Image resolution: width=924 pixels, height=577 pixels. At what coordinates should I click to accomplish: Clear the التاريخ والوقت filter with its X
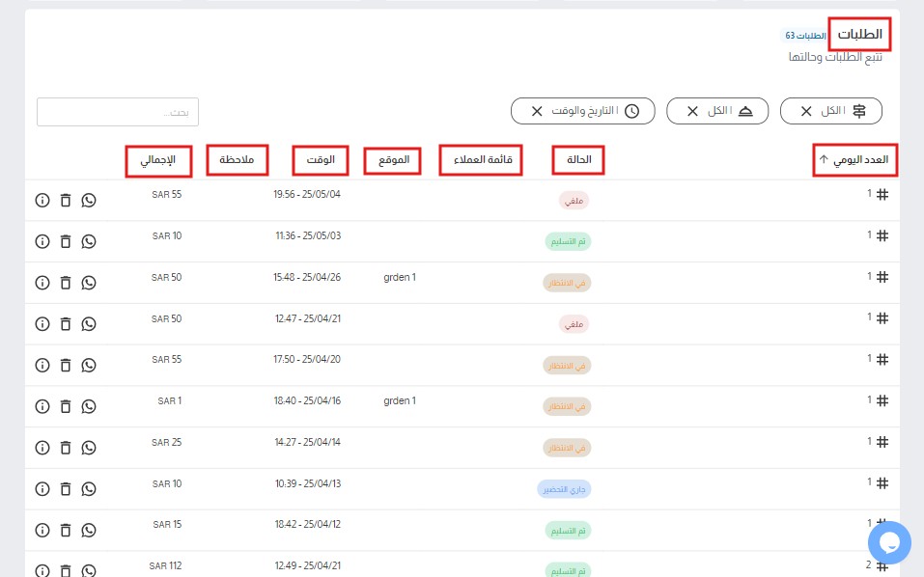pos(537,111)
